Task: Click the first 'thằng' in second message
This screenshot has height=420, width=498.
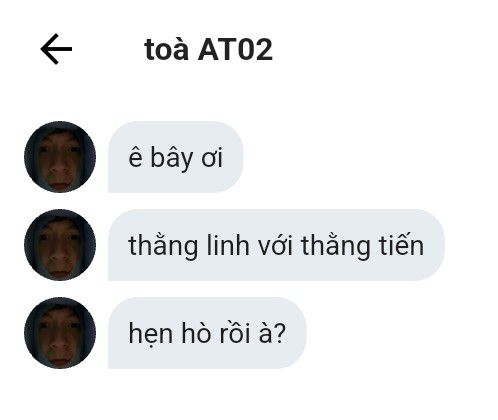Action: pos(163,247)
